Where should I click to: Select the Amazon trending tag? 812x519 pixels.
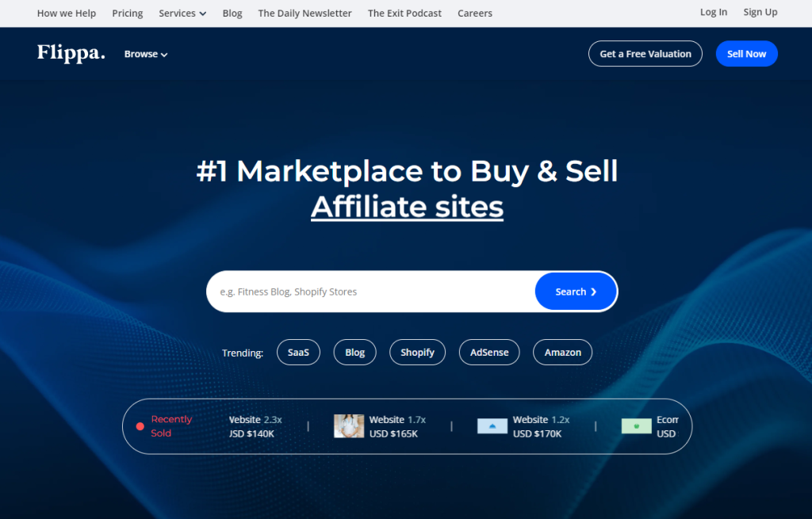562,353
